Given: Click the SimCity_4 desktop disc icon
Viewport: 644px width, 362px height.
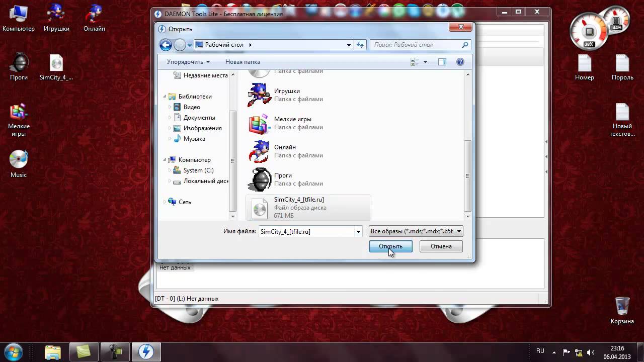Looking at the screenshot, I should (56, 67).
